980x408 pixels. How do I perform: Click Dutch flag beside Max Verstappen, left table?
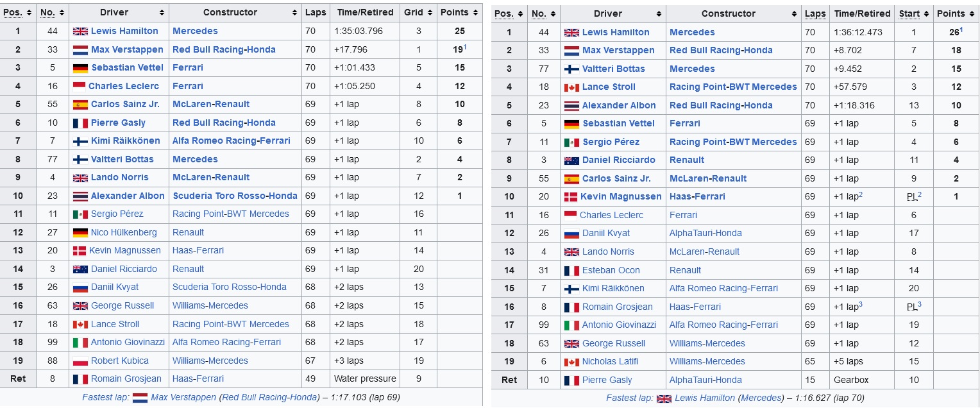coord(80,49)
